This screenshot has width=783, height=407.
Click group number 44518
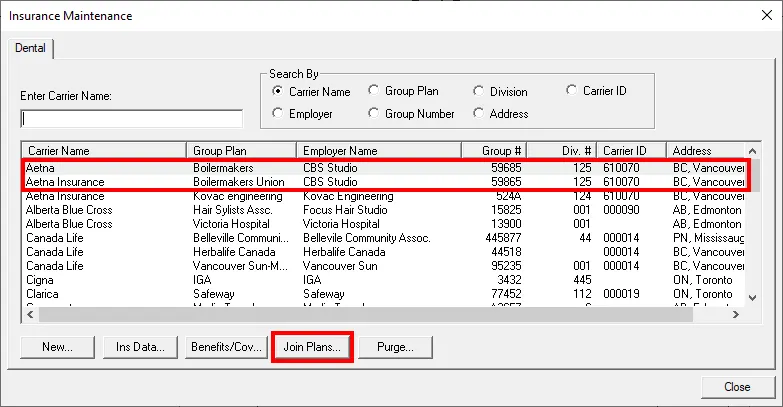[506, 252]
